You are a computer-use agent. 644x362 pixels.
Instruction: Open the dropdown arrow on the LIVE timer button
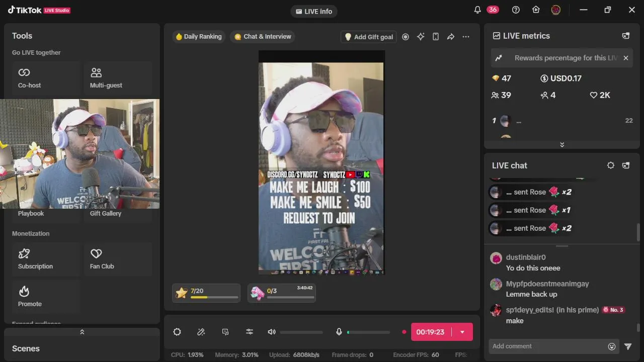(462, 332)
